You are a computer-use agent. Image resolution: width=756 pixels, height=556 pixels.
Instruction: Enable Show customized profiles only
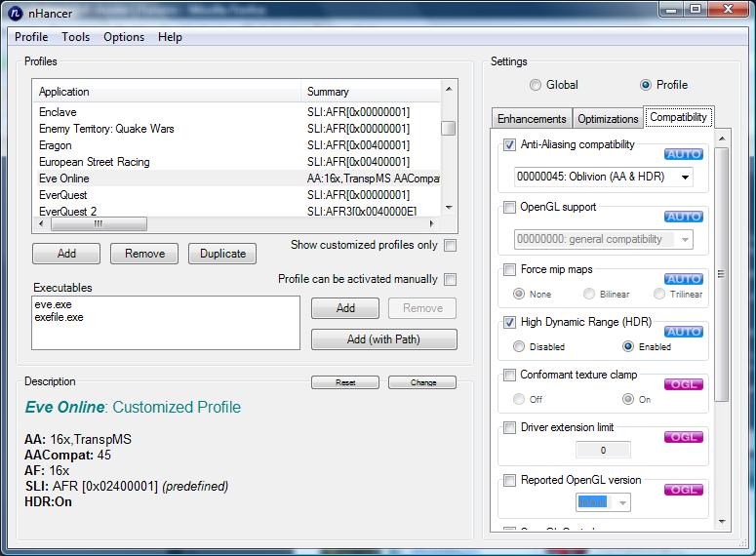tap(450, 246)
